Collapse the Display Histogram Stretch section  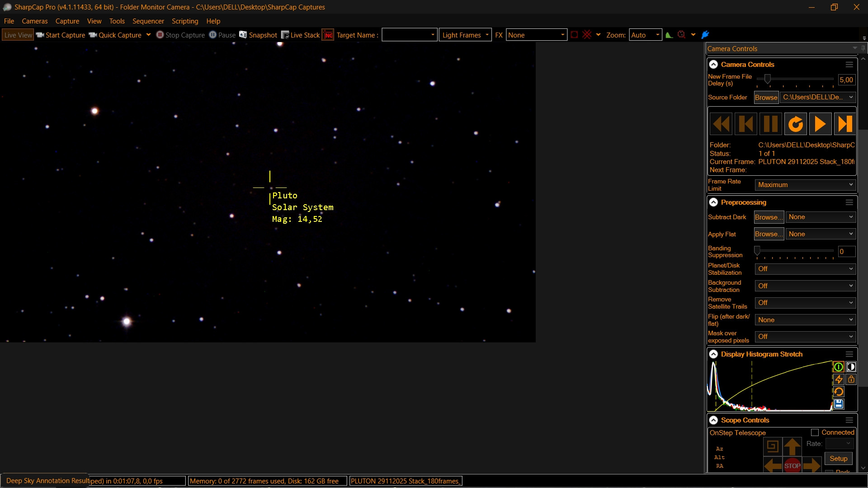713,354
